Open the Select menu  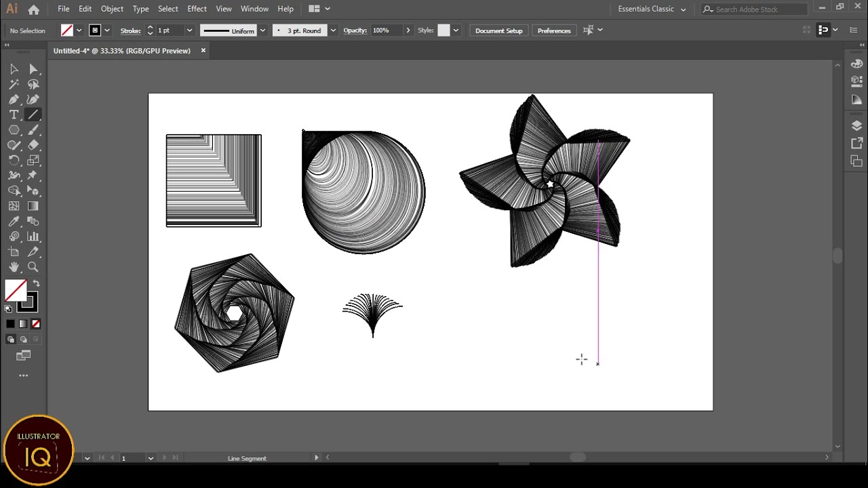[x=167, y=9]
